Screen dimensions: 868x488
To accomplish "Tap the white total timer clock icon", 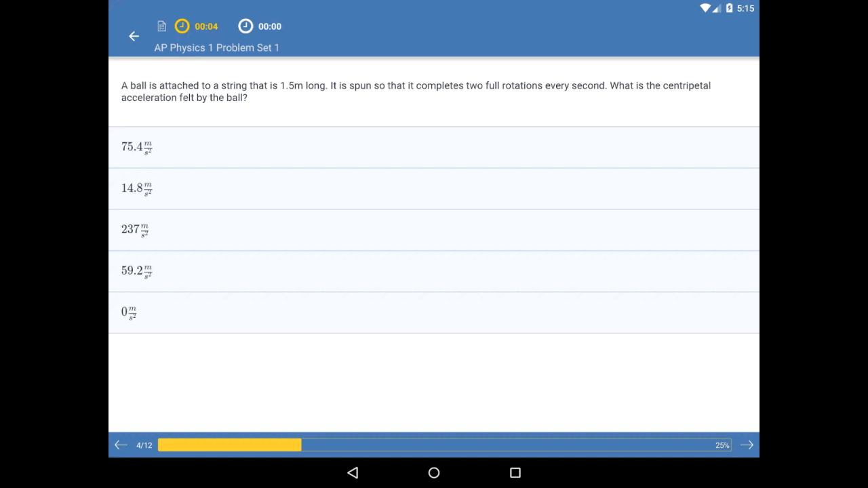I will tap(245, 26).
